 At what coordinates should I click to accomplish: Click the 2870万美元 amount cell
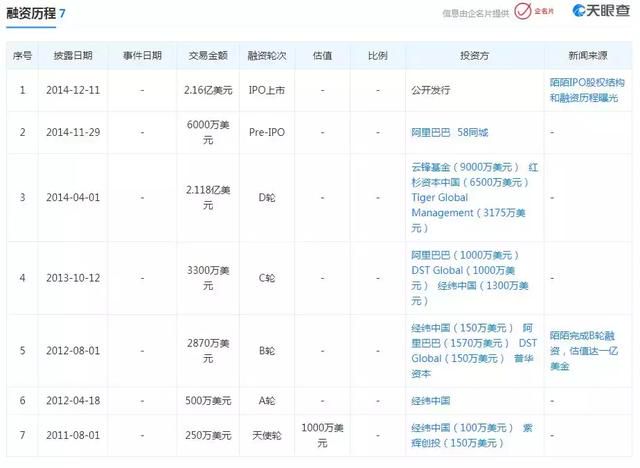coord(208,351)
